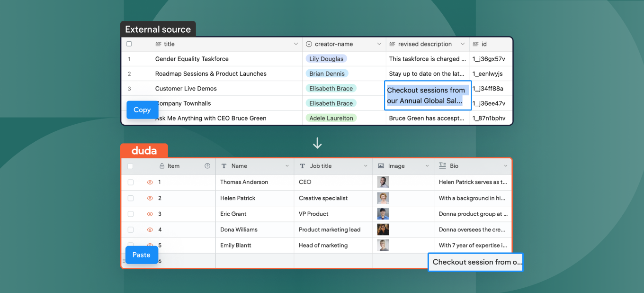Select the 'Bruce Green has accept...' cell

[427, 118]
